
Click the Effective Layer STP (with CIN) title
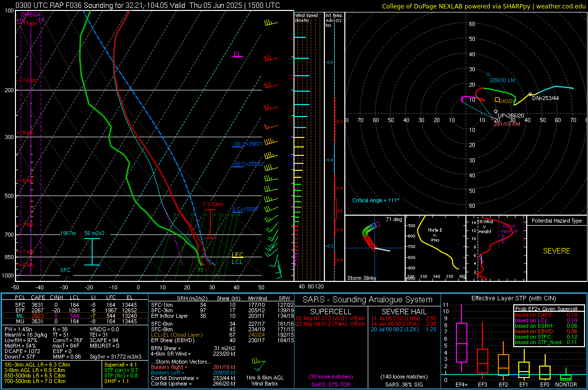[513, 298]
